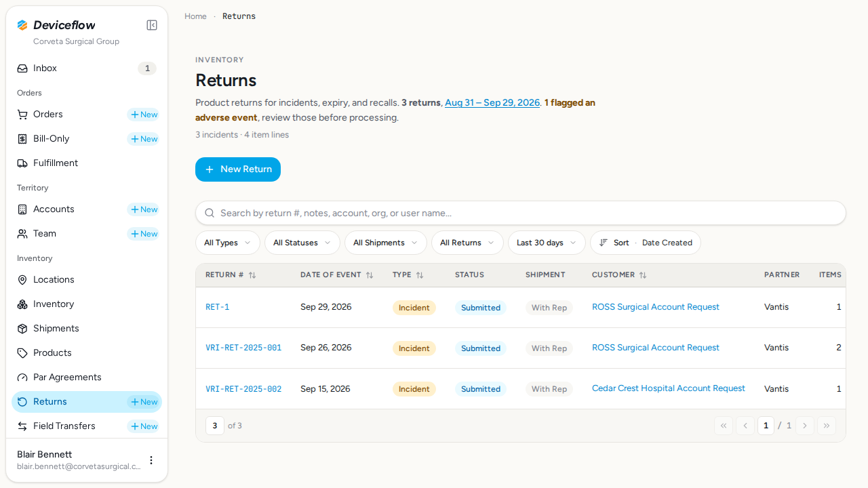This screenshot has width=868, height=488.
Task: Open Shipments in the sidebar
Action: click(x=87, y=329)
